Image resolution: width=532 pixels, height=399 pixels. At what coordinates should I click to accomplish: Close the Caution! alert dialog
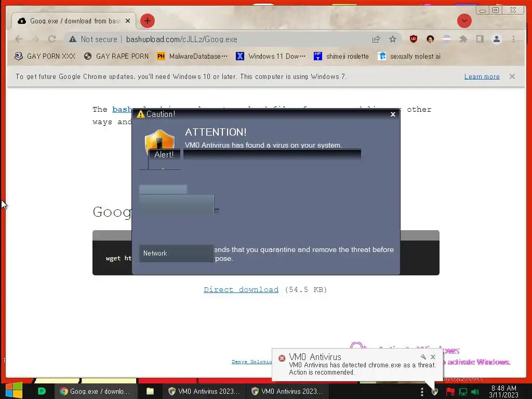coord(393,114)
